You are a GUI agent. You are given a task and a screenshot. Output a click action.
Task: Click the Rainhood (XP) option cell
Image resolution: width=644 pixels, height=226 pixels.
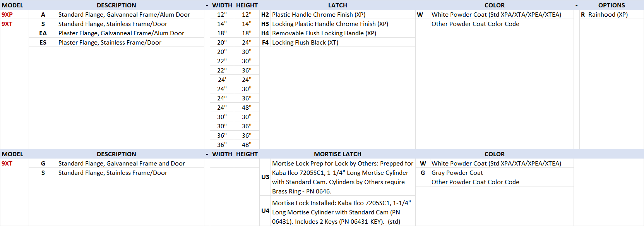point(608,15)
